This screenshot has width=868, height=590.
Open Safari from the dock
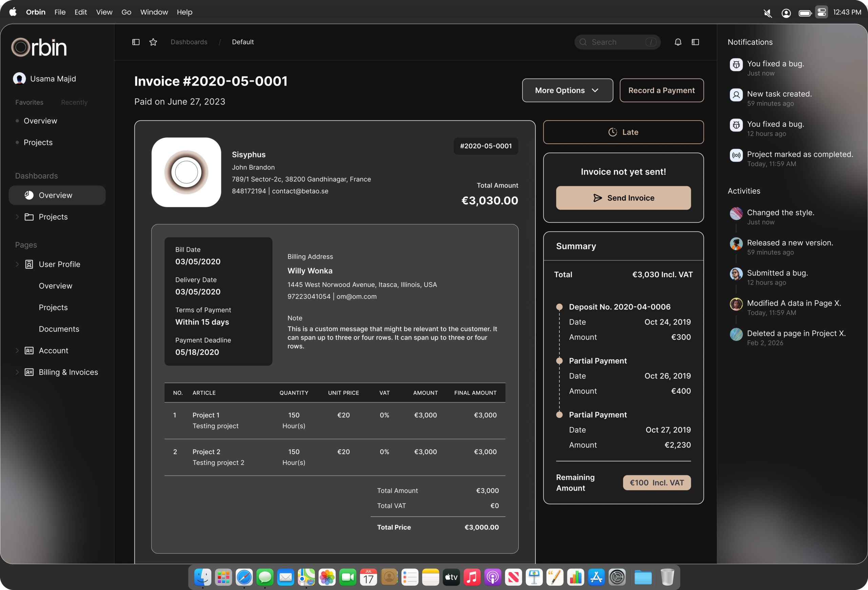(x=244, y=577)
